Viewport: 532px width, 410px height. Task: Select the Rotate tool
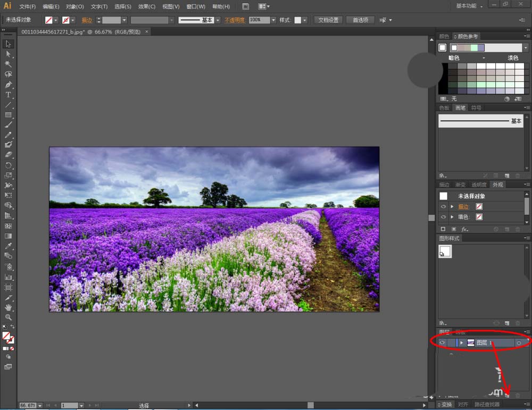click(x=8, y=165)
